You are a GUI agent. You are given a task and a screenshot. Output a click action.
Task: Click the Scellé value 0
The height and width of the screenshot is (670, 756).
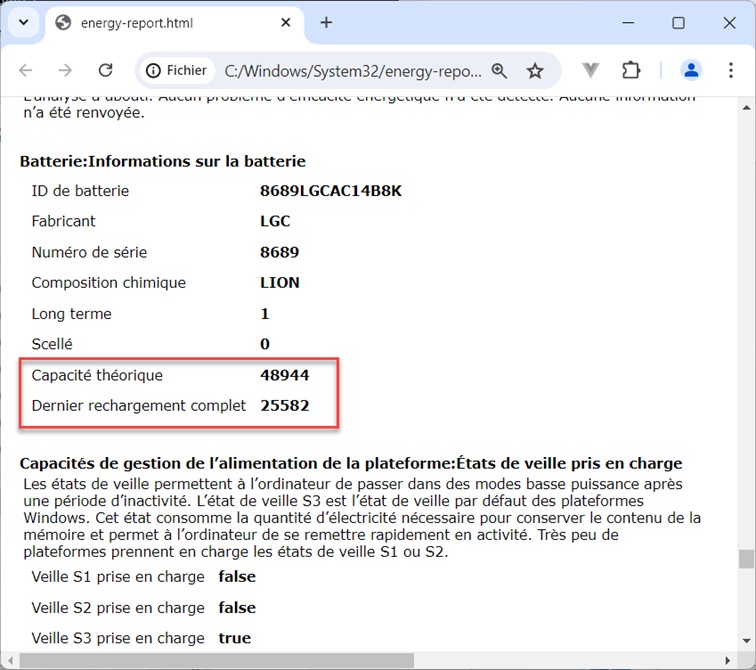click(265, 344)
